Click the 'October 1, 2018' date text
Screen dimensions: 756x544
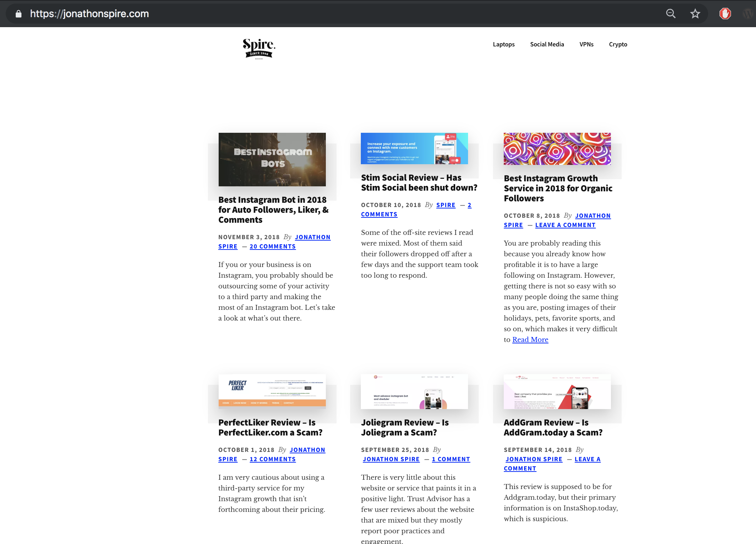246,450
